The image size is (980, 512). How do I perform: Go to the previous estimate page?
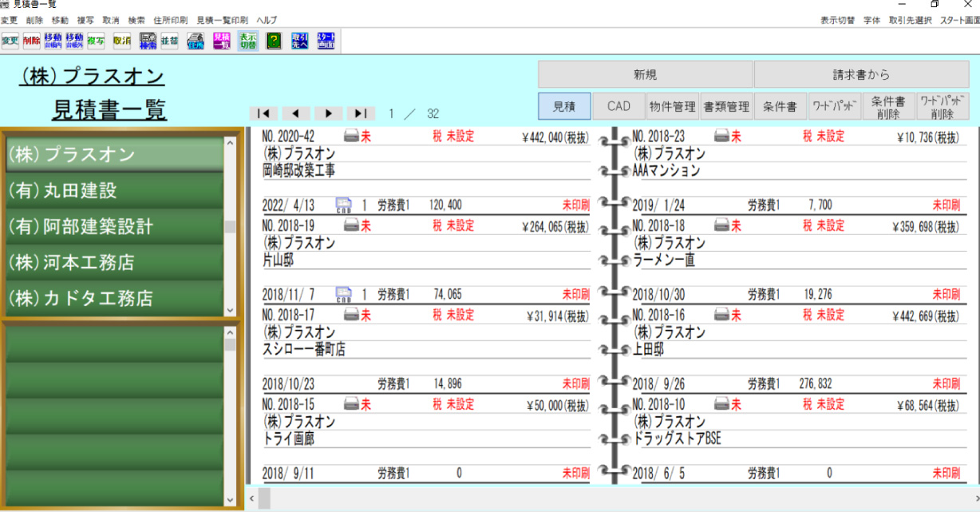(x=296, y=113)
